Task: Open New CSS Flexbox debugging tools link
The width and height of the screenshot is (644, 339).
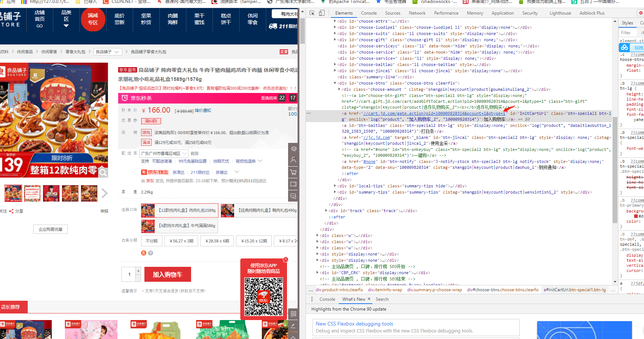Action: pos(354,324)
